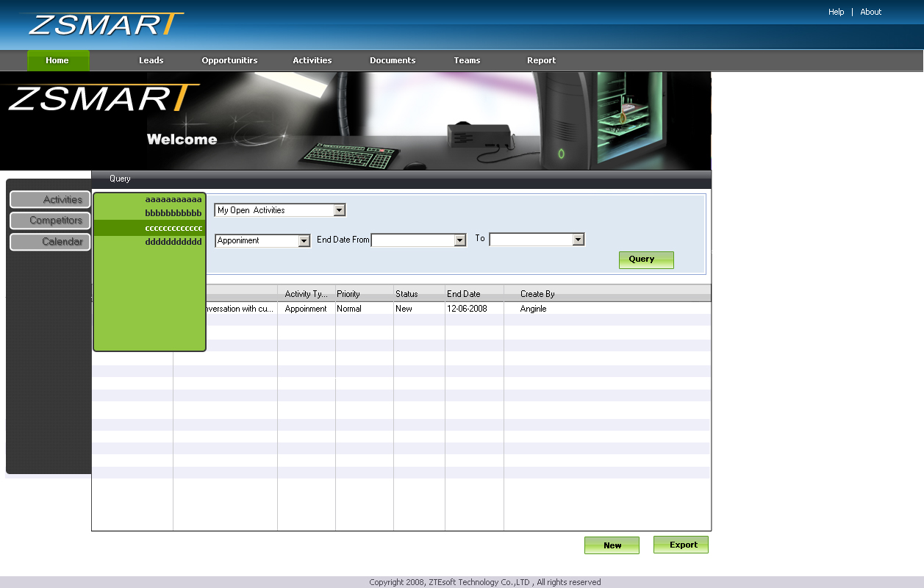Open the About link
This screenshot has height=588, width=924.
(870, 12)
